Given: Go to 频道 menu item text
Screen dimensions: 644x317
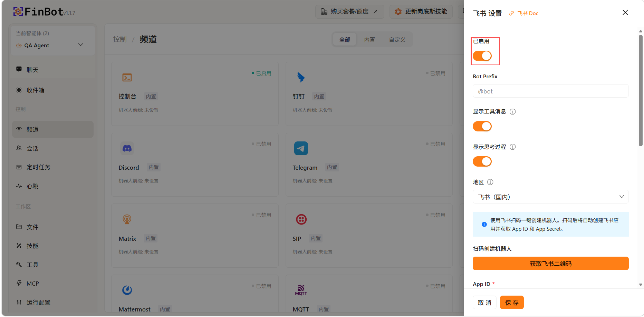Looking at the screenshot, I should tap(32, 129).
